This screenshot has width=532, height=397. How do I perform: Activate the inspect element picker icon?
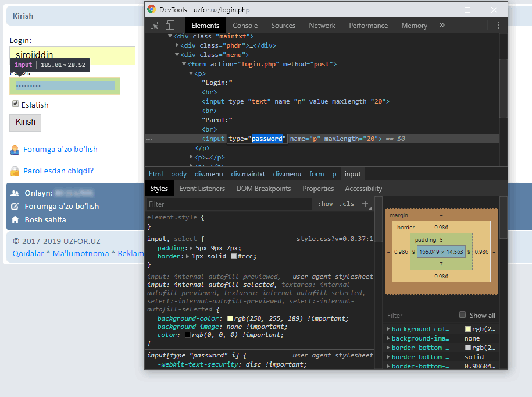[x=155, y=26]
